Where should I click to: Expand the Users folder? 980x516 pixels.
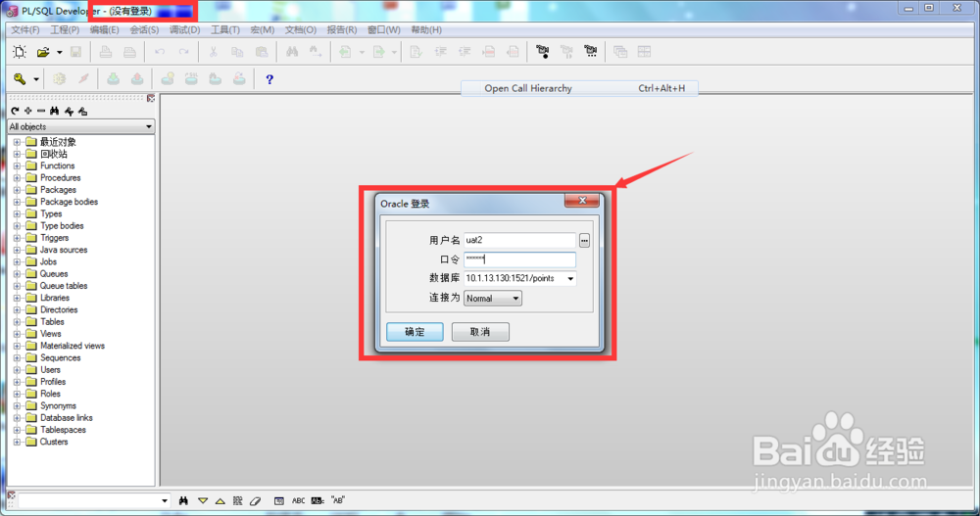click(17, 370)
